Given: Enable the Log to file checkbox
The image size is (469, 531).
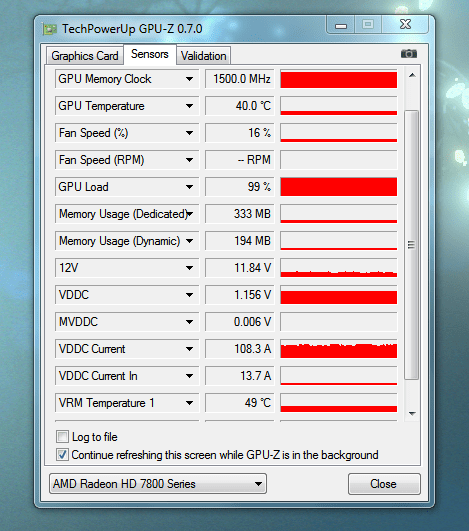Looking at the screenshot, I should [62, 437].
